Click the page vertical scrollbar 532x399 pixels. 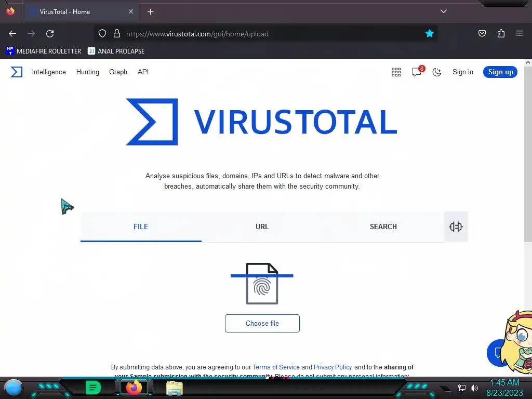528,154
